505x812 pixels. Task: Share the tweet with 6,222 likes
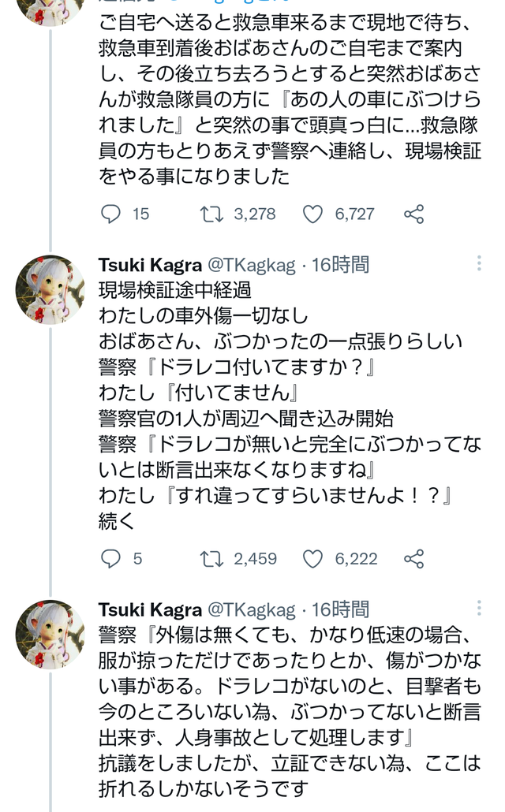point(414,559)
